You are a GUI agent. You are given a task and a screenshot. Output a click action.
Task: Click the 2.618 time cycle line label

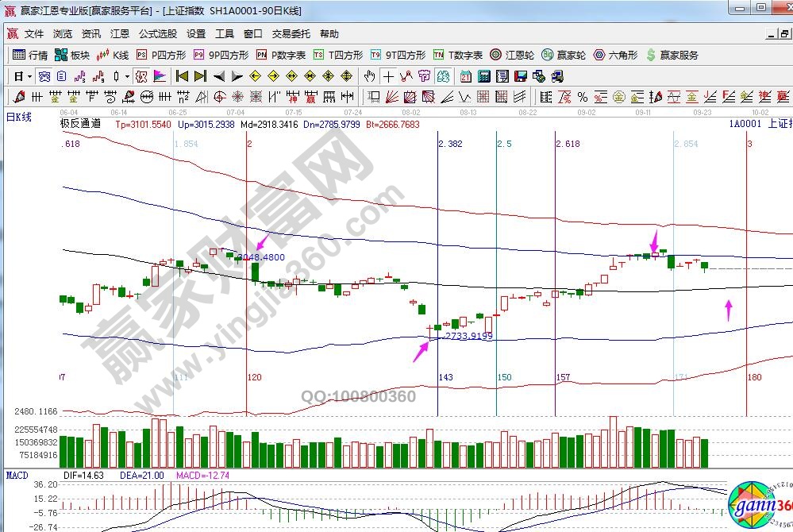coord(568,144)
